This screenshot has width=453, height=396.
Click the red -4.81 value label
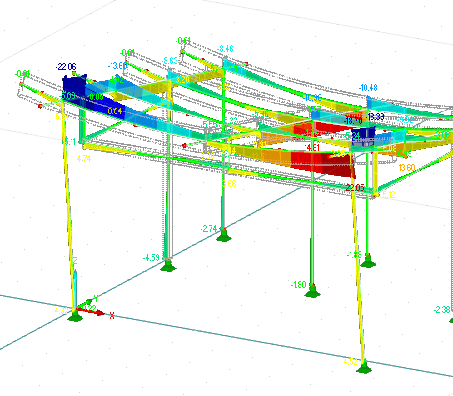click(312, 147)
